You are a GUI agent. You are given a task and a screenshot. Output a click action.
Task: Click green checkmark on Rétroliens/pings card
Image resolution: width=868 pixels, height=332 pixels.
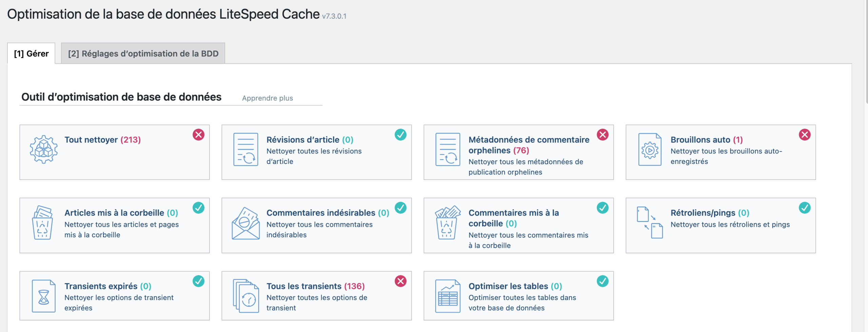(805, 208)
